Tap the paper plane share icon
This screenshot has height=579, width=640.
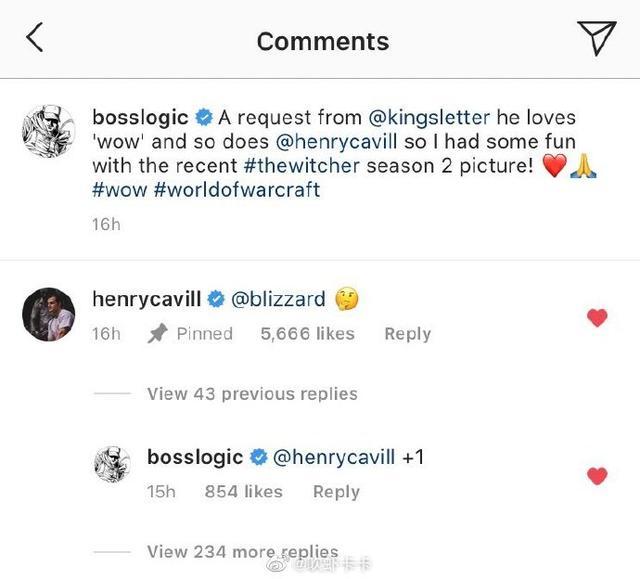(x=596, y=38)
